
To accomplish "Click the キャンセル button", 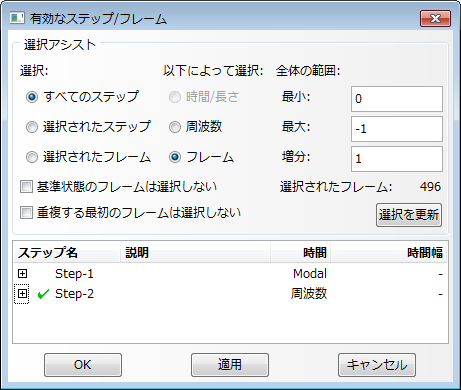I will tap(377, 365).
